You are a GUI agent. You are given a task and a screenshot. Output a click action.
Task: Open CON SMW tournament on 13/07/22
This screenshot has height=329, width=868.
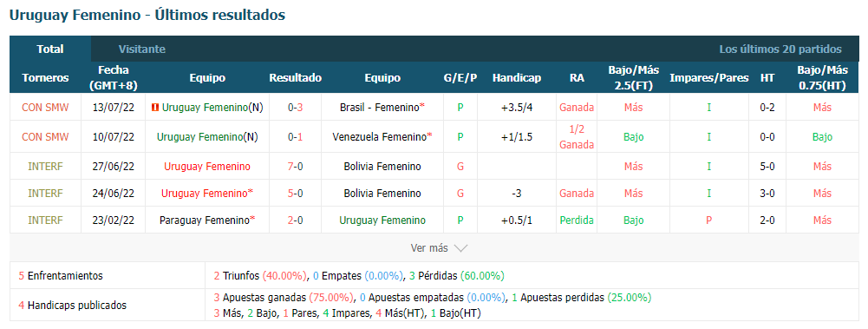point(45,108)
